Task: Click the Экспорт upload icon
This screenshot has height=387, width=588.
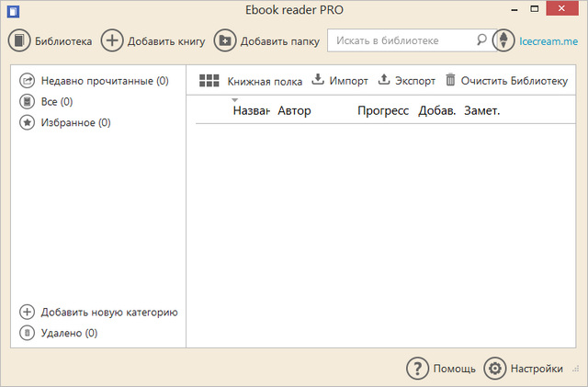Action: coord(384,79)
